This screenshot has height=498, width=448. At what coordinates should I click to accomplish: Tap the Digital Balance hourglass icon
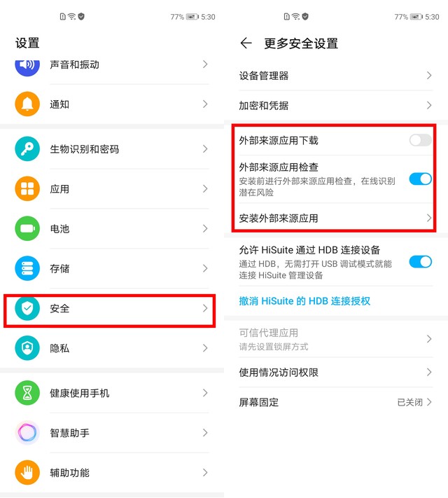pos(27,393)
